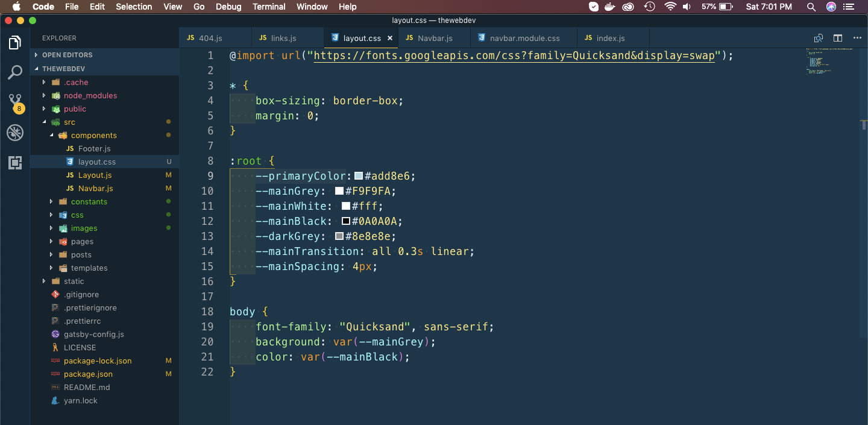
Task: Open Layout.js in the explorer
Action: point(95,175)
